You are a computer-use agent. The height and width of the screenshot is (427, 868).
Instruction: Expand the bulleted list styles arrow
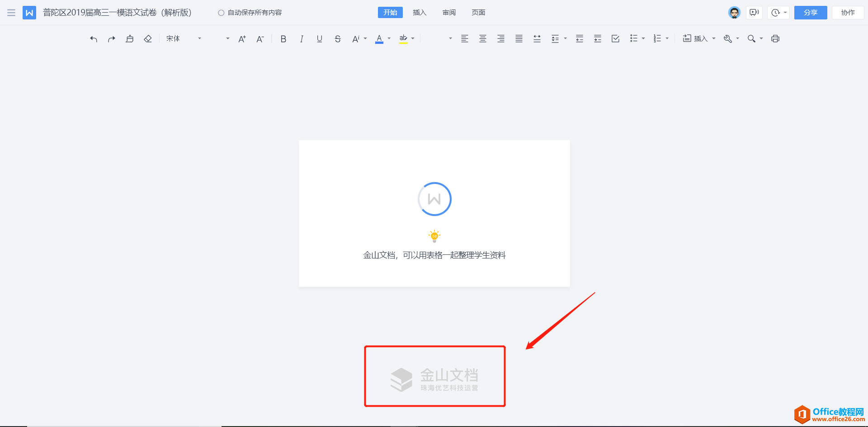(643, 39)
